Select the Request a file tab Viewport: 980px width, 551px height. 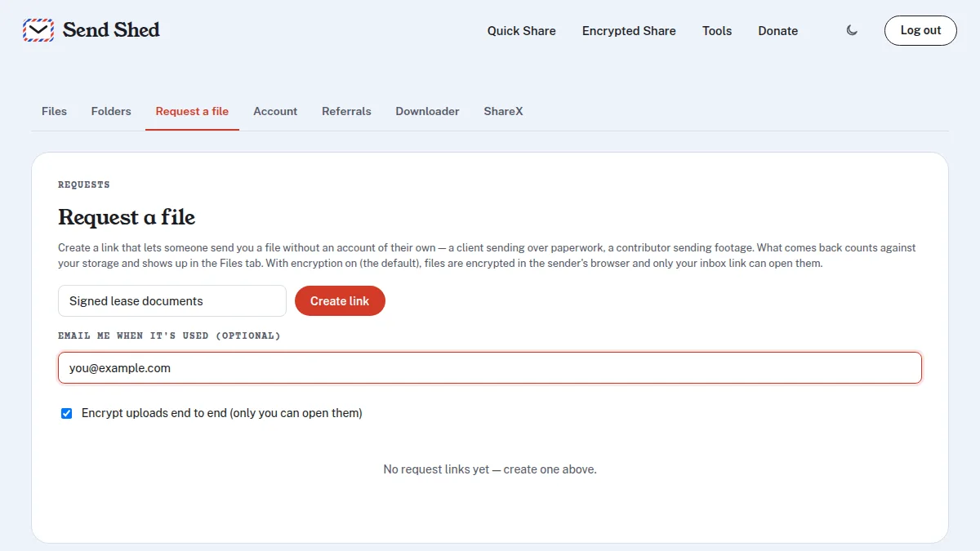coord(192,111)
